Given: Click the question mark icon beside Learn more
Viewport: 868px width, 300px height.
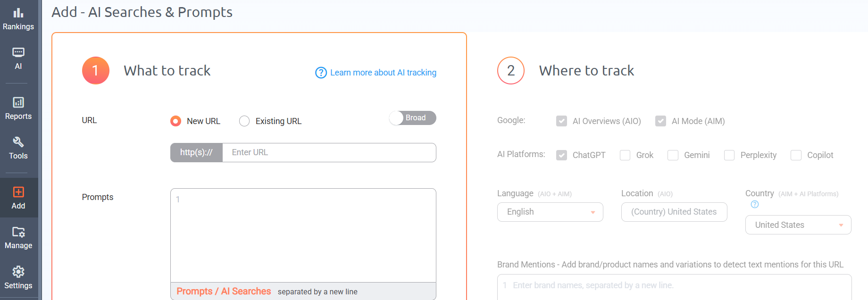Looking at the screenshot, I should 321,73.
